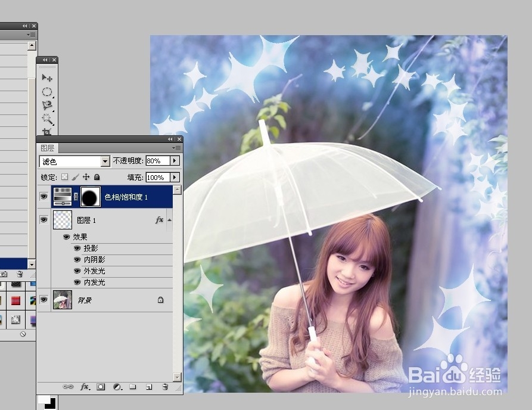Click the black background color swatch
The image size is (532, 410).
point(52,404)
